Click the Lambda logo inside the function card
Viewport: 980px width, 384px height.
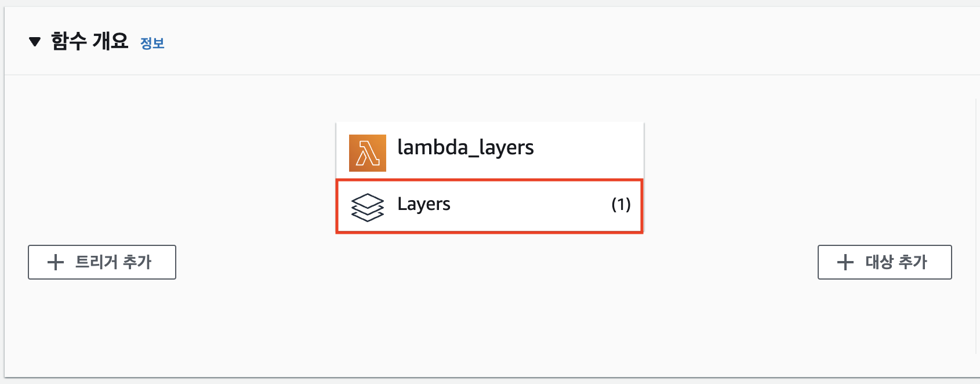[x=366, y=152]
